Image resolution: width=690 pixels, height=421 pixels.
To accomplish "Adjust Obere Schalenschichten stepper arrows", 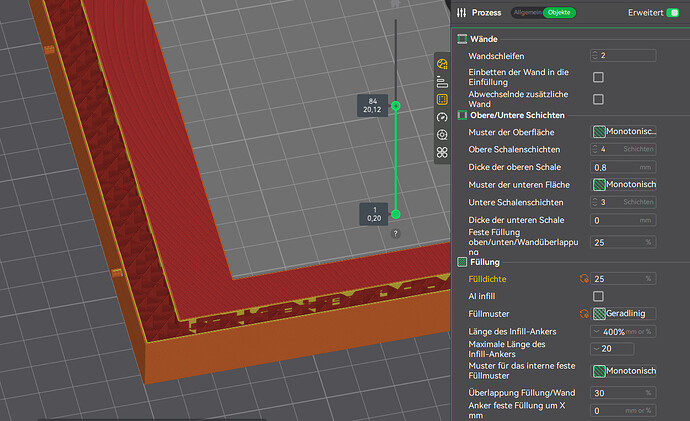I will 595,149.
